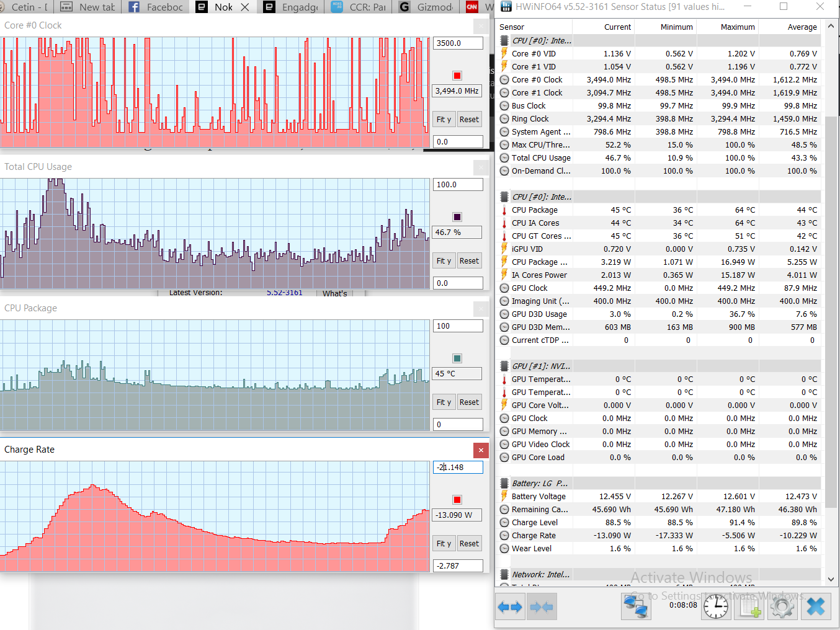Start logging with the spreadsheet plus icon
This screenshot has width=840, height=630.
749,606
